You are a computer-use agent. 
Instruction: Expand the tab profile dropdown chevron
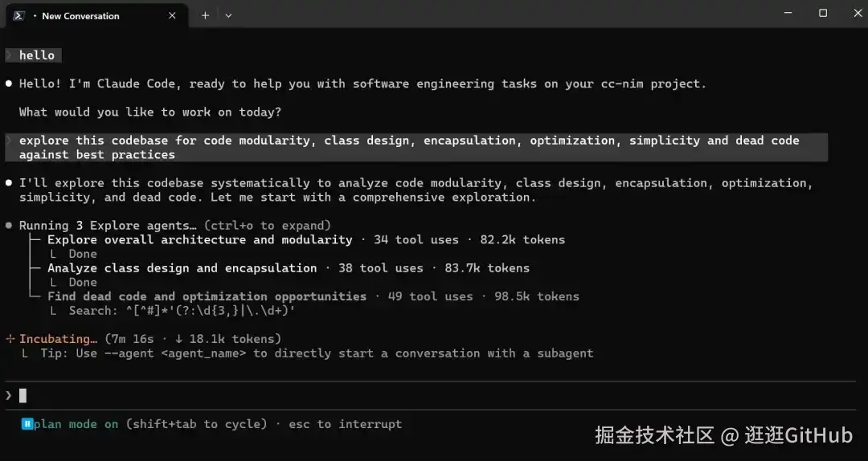(228, 15)
